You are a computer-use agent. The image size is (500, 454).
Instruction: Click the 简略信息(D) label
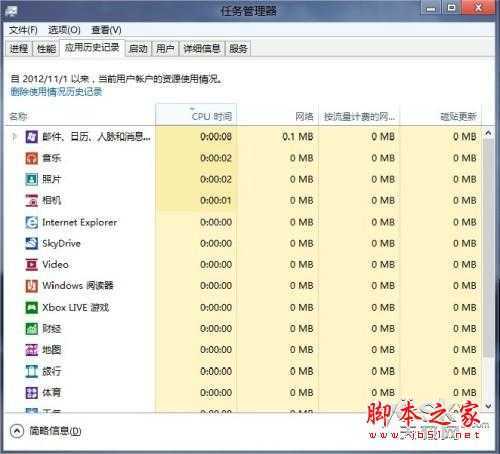(55, 431)
